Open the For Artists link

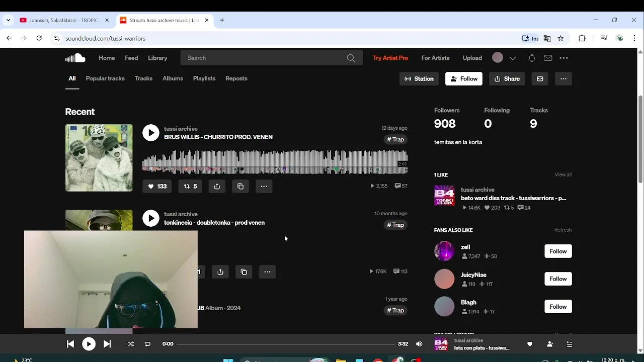point(435,58)
